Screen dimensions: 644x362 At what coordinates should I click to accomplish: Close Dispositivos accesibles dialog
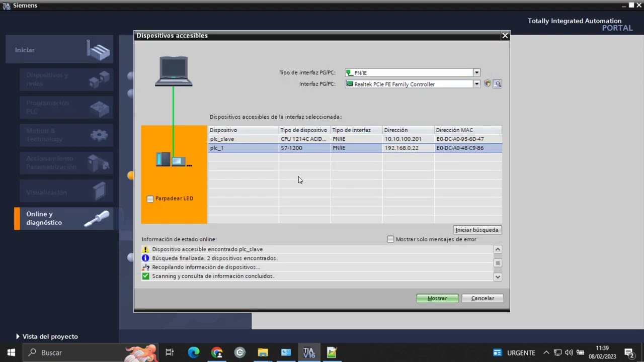point(505,36)
